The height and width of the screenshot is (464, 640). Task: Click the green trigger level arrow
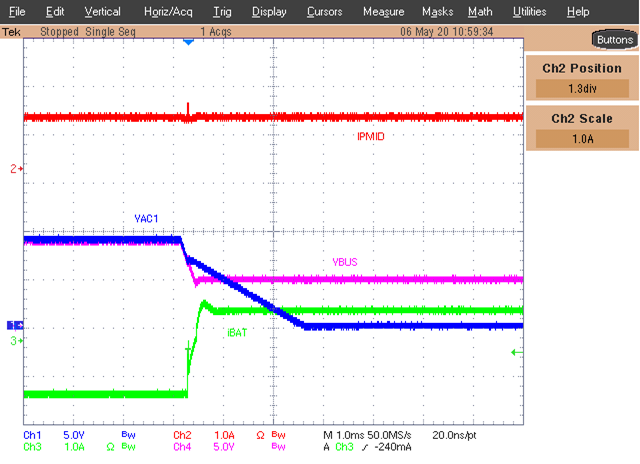click(x=515, y=352)
